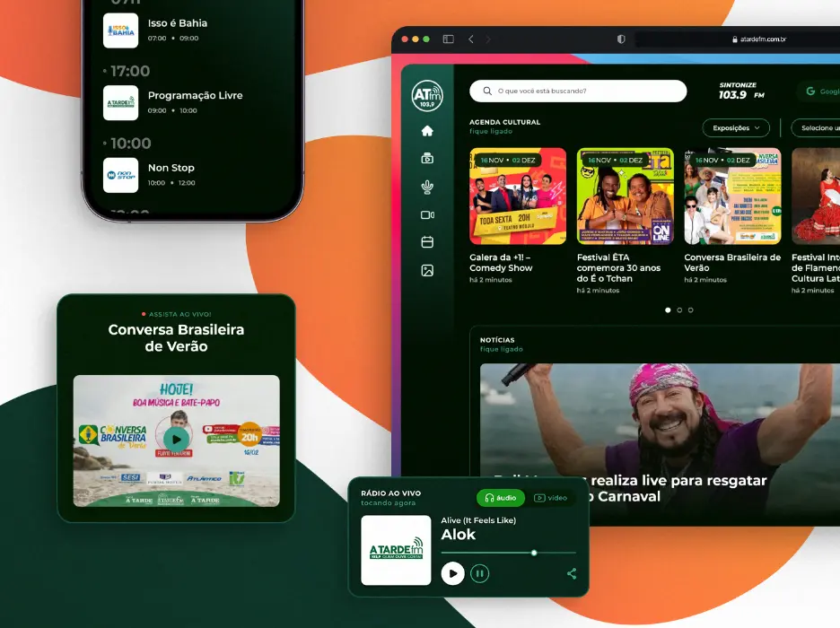The width and height of the screenshot is (840, 628).
Task: Switch radio player to vídeo mode
Action: click(x=551, y=498)
